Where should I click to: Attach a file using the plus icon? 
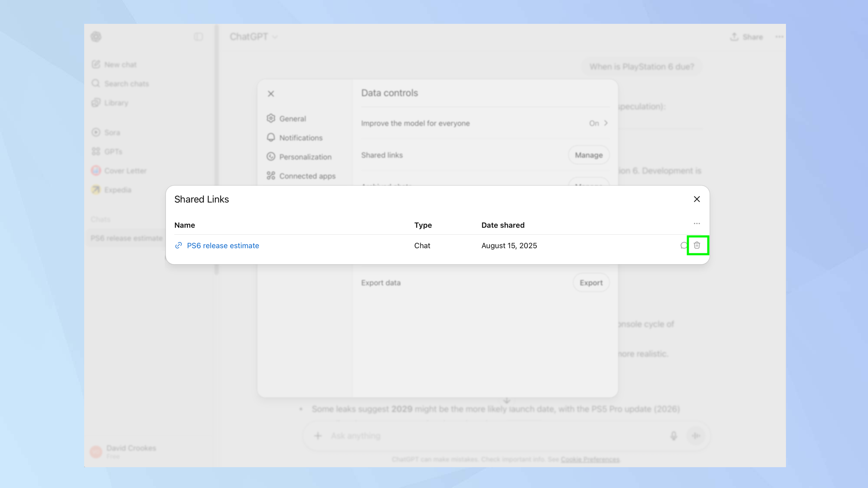coord(318,436)
